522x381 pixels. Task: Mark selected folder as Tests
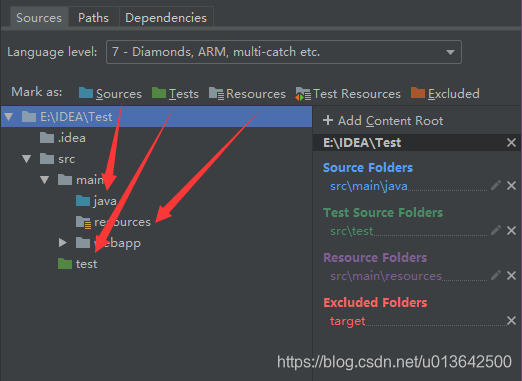pyautogui.click(x=175, y=94)
